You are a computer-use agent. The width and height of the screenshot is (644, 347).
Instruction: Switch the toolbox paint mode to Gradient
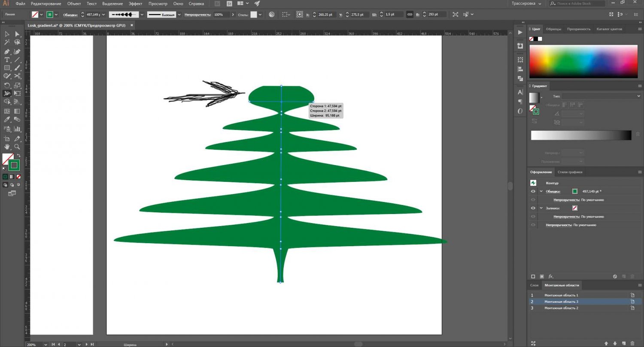click(x=12, y=176)
